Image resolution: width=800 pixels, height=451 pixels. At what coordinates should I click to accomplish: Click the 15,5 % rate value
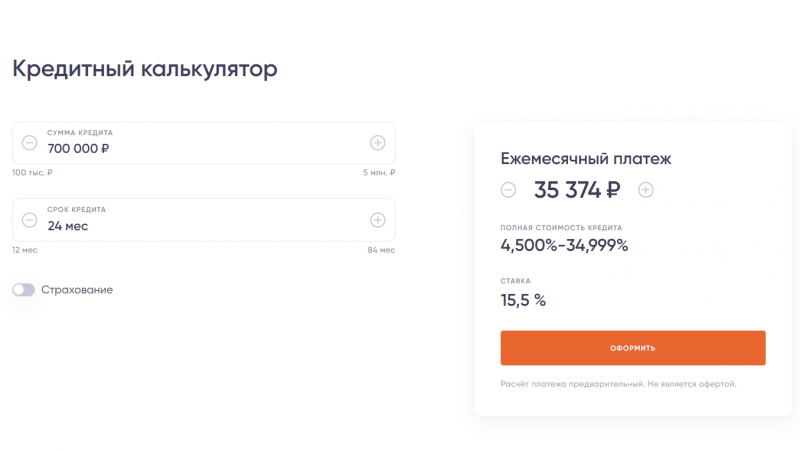523,300
